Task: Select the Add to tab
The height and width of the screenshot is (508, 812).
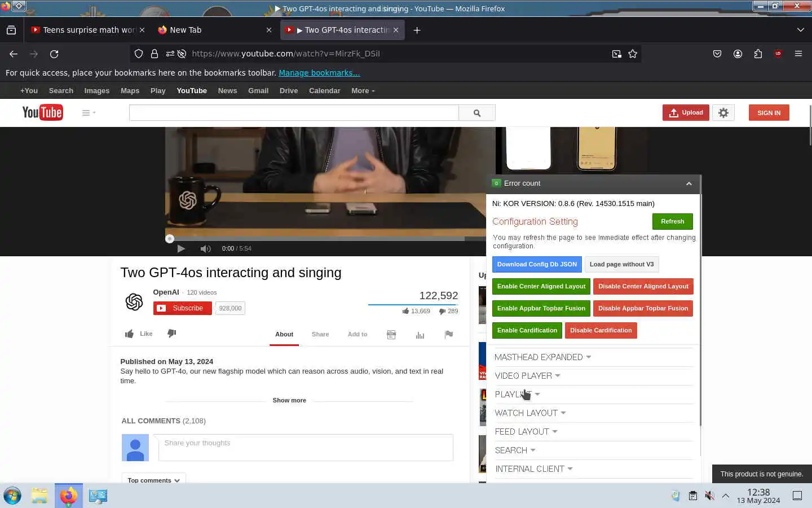Action: point(358,334)
